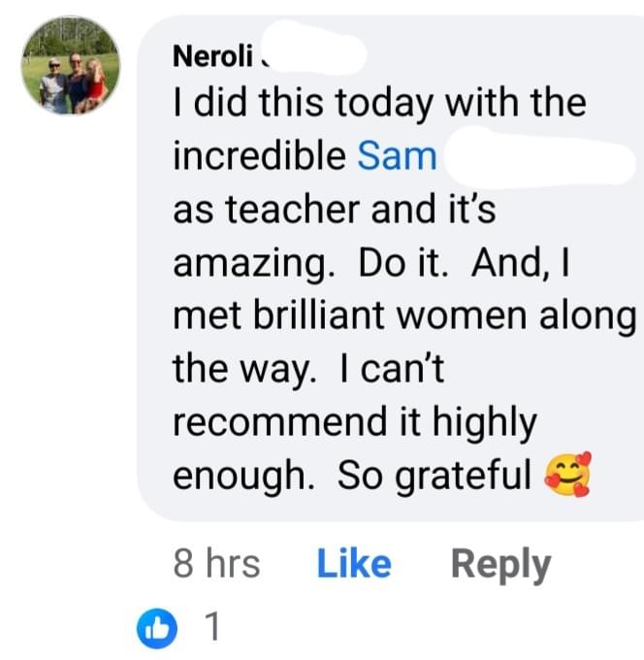644x660 pixels.
Task: Click the redacted surname beside Neroli
Action: 310,53
